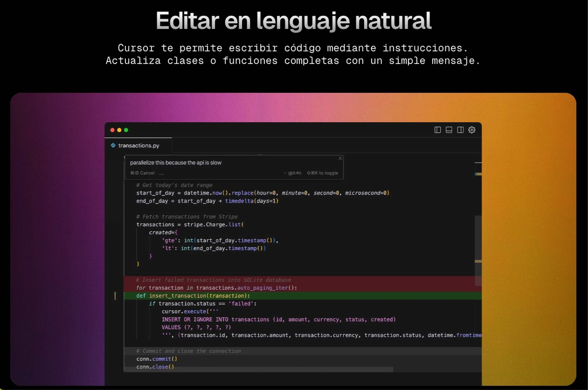
Task: Toggle the secondary sidebar layout icon
Action: [x=460, y=130]
